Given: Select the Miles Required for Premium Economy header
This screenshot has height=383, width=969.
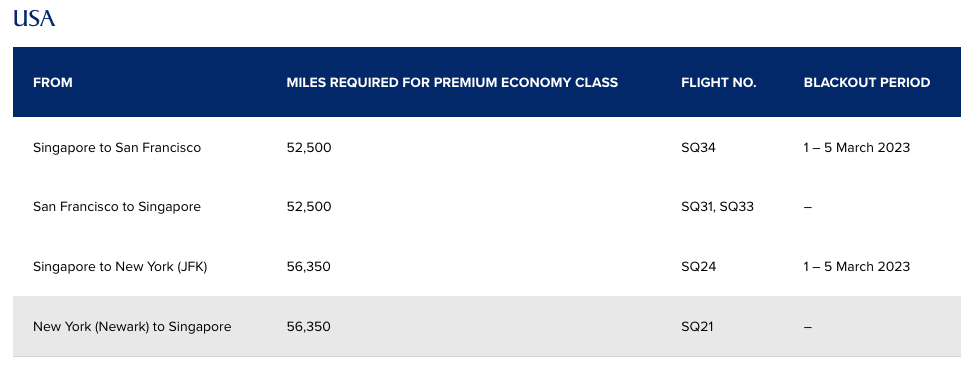Looking at the screenshot, I should click(452, 82).
